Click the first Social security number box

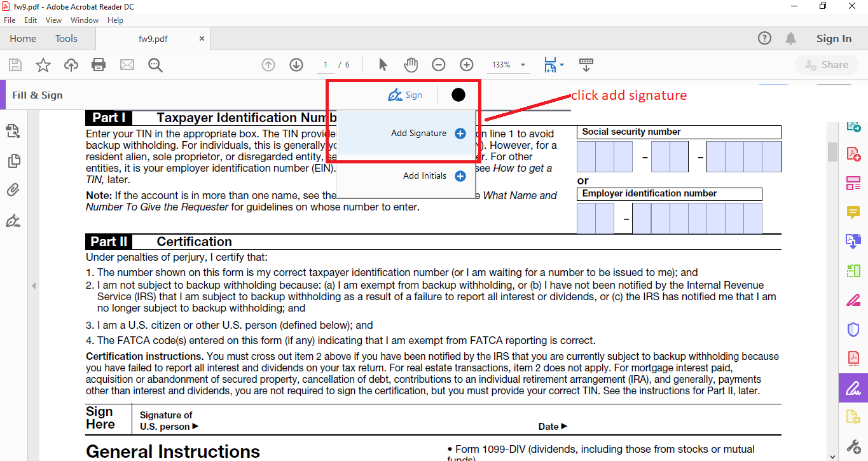click(586, 157)
